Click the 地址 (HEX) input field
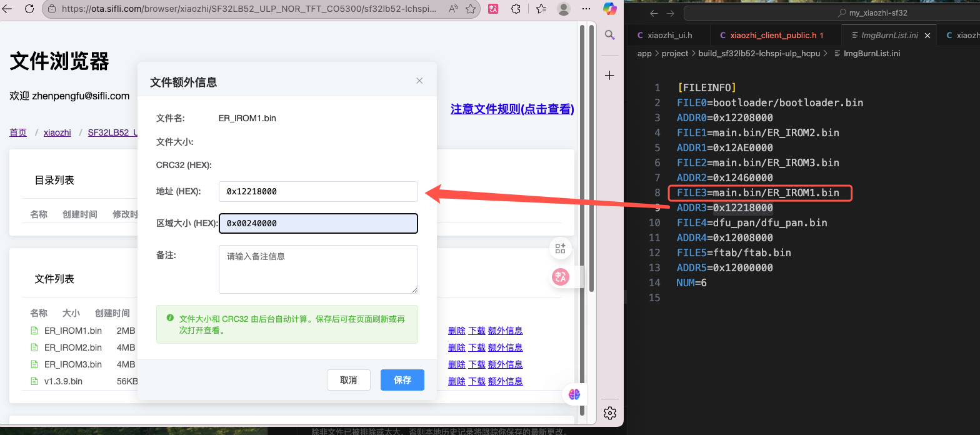The width and height of the screenshot is (980, 435). click(318, 192)
